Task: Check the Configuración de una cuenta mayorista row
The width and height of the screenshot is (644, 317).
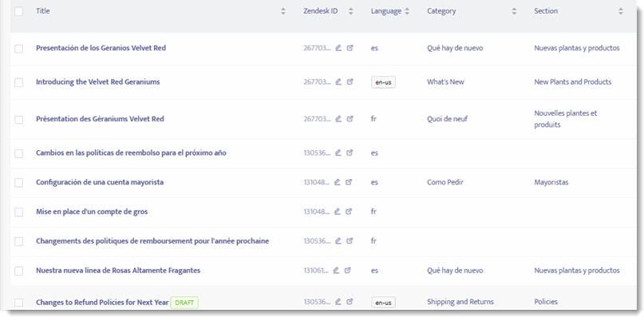Action: tap(19, 183)
